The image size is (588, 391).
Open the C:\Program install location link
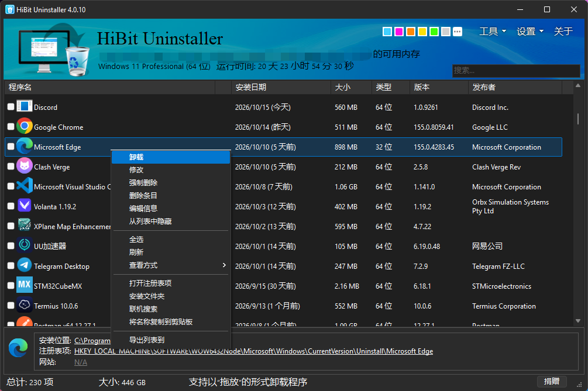92,340
